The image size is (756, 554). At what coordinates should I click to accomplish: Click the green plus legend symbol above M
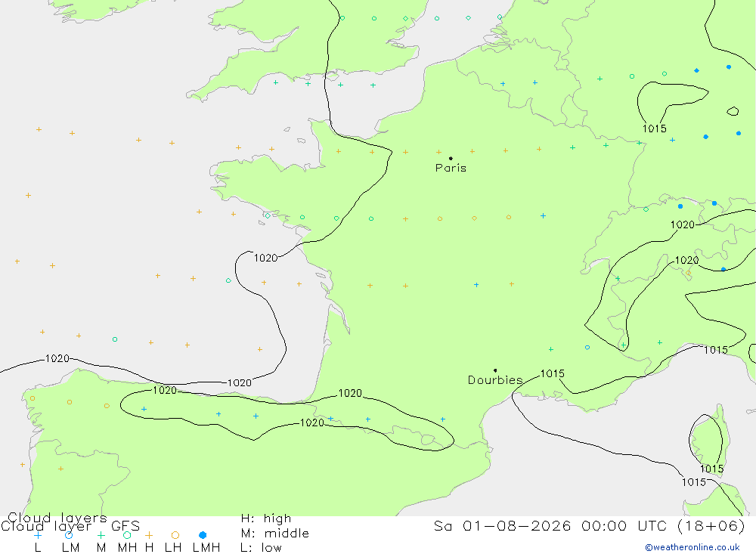pos(101,535)
